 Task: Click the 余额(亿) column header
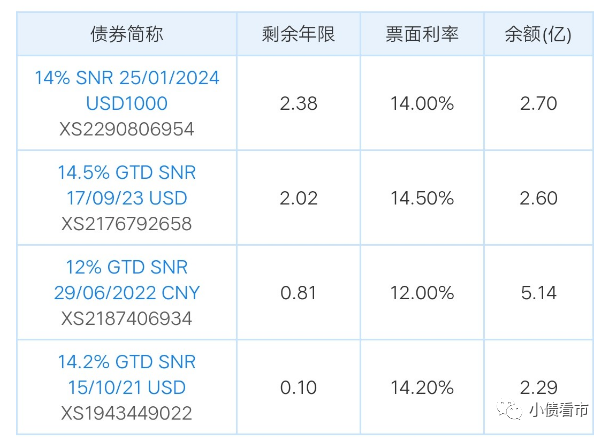(539, 35)
